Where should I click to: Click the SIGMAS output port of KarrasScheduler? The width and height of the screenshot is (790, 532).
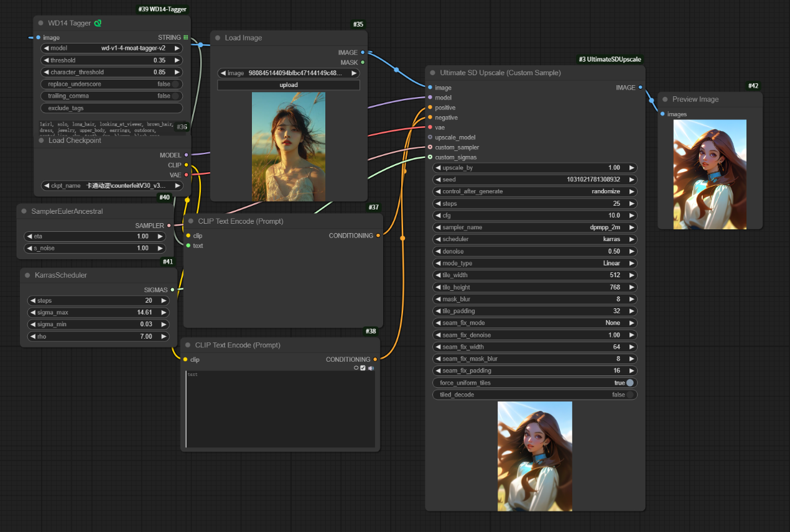(172, 290)
